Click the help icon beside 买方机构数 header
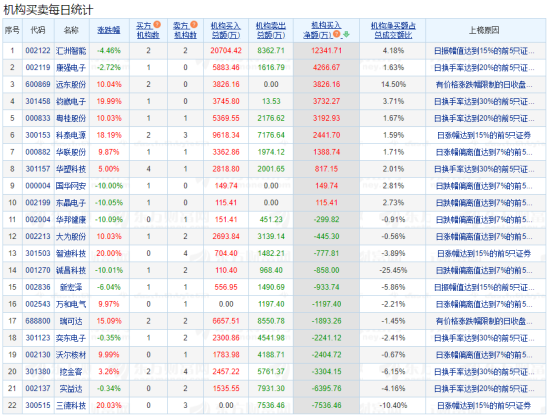The image size is (550, 418). (157, 25)
